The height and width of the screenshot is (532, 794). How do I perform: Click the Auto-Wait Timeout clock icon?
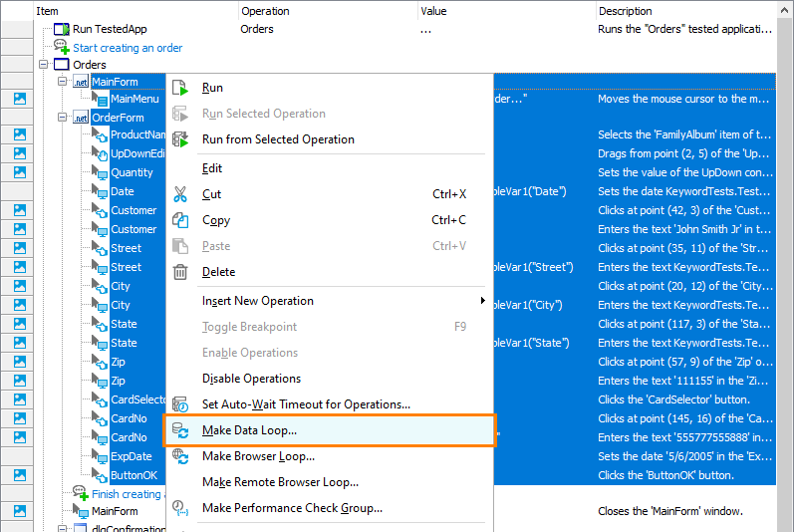pos(180,404)
